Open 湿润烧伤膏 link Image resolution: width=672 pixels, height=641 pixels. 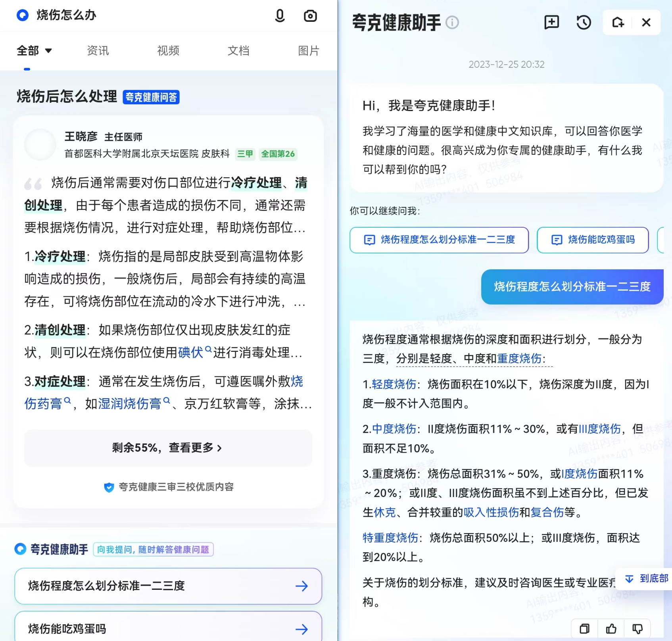[129, 404]
